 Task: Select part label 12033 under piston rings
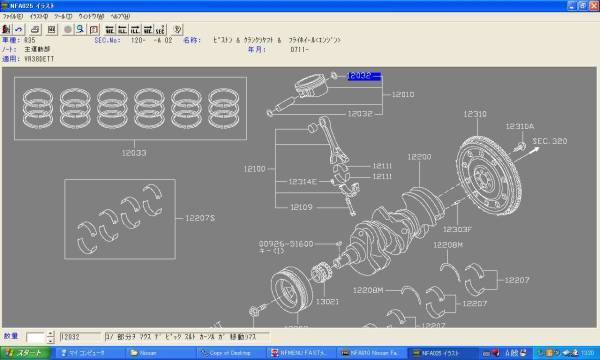pyautogui.click(x=134, y=153)
